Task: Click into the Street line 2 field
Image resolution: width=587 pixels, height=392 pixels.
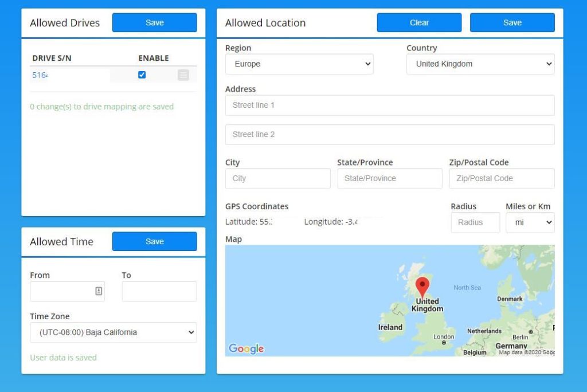Action: (390, 135)
